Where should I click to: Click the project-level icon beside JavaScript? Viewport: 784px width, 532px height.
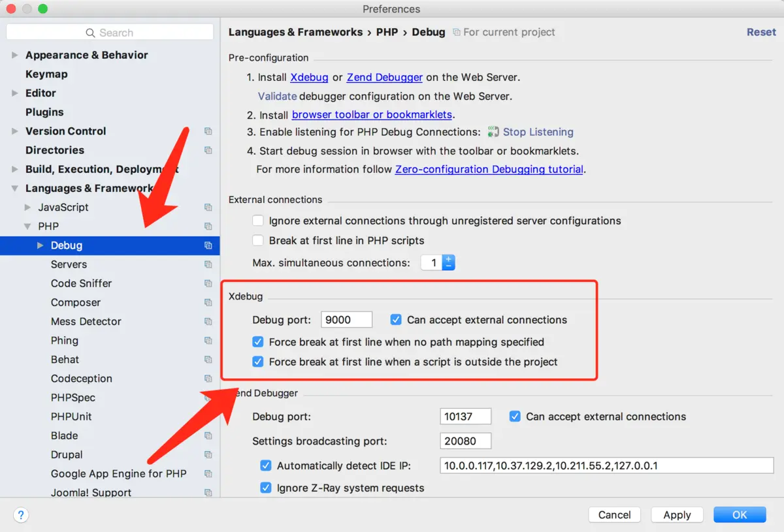click(208, 208)
